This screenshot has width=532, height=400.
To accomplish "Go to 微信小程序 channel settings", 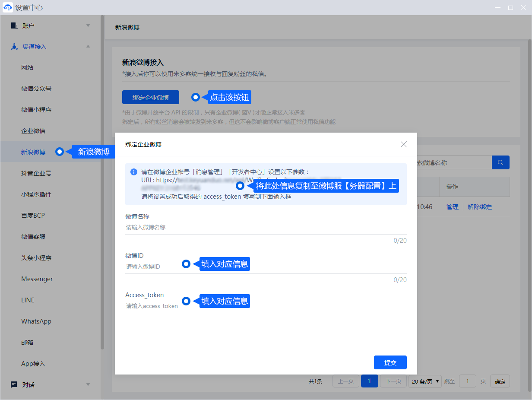I will coord(36,110).
